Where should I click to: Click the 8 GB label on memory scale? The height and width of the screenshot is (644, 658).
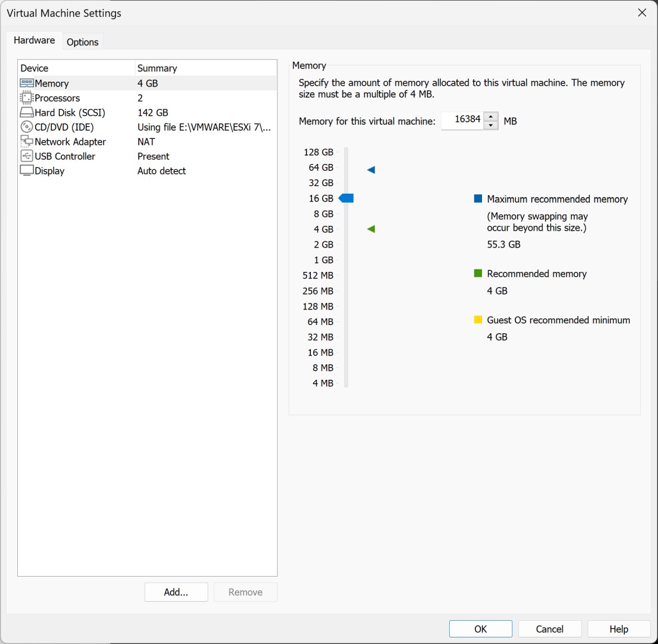pos(323,214)
